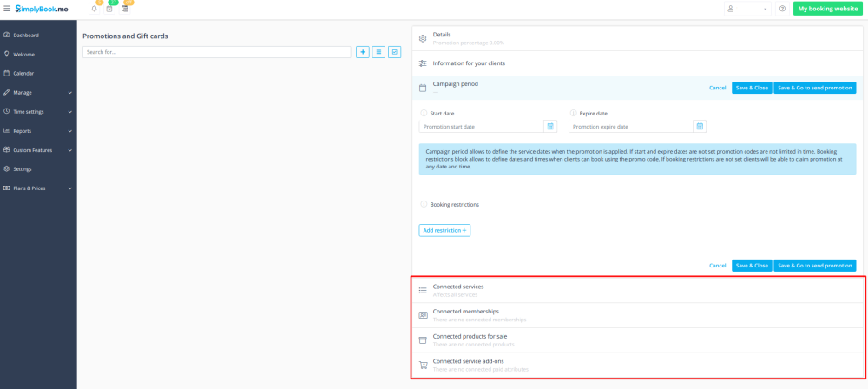Open the user account dropdown
The width and height of the screenshot is (868, 389).
pos(747,9)
